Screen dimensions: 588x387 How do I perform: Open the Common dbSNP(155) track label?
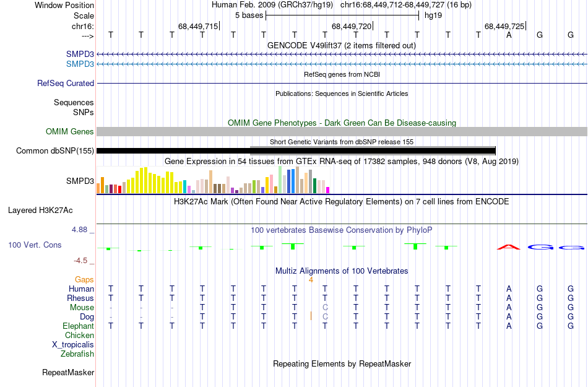(55, 150)
